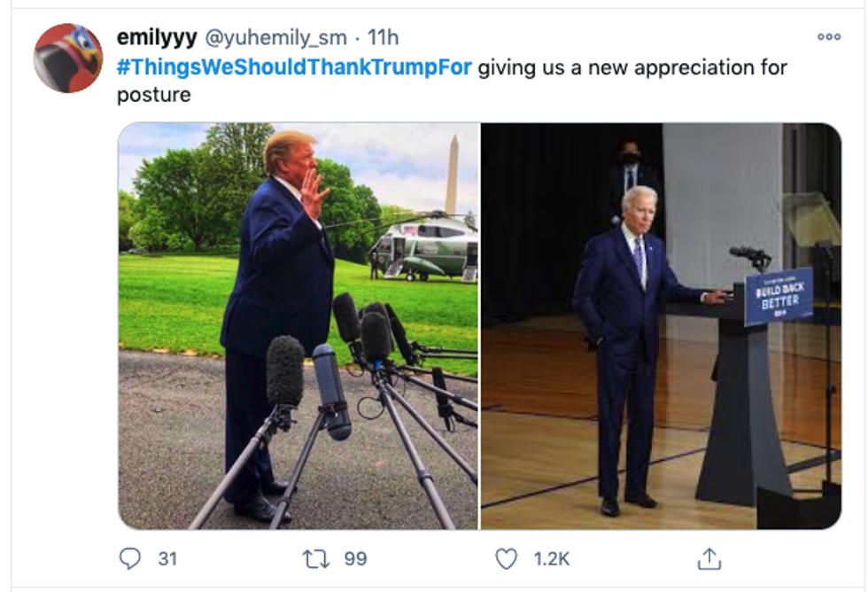Open the emilyyy display name link
Image resolution: width=868 pixels, height=592 pixels.
158,37
